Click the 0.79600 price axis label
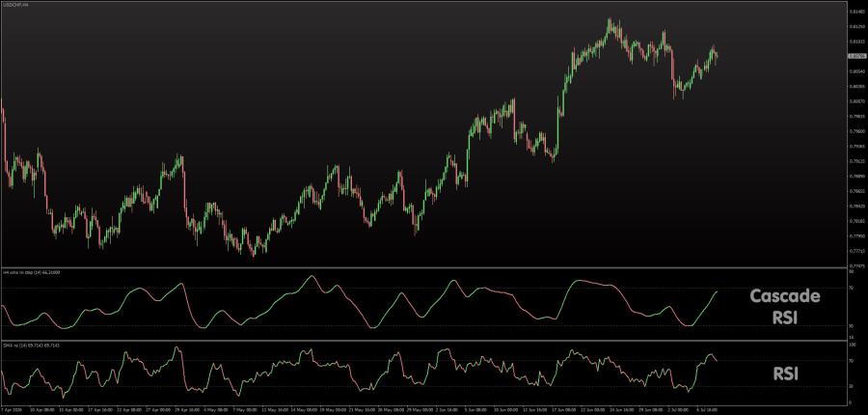The image size is (868, 415). pyautogui.click(x=857, y=131)
